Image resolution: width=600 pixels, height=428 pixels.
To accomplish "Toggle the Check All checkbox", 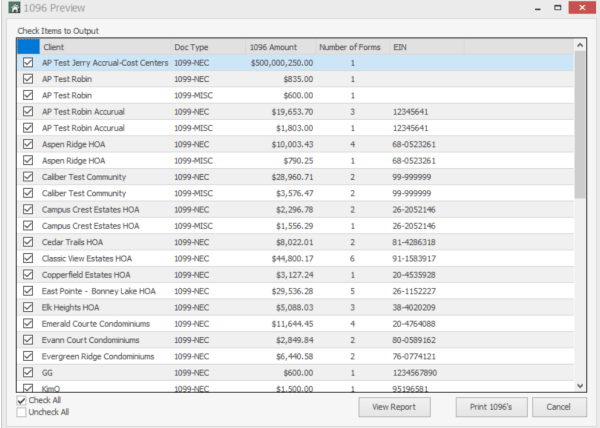I will tap(21, 400).
